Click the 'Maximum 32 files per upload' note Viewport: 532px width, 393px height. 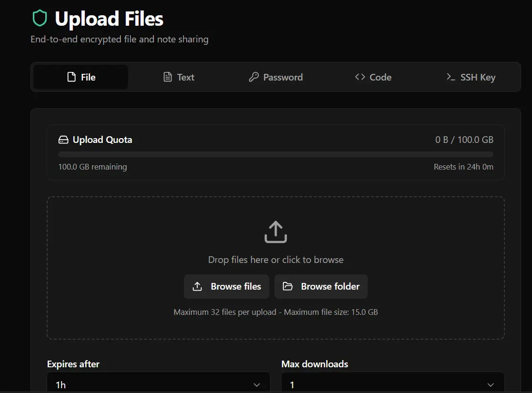(225, 312)
